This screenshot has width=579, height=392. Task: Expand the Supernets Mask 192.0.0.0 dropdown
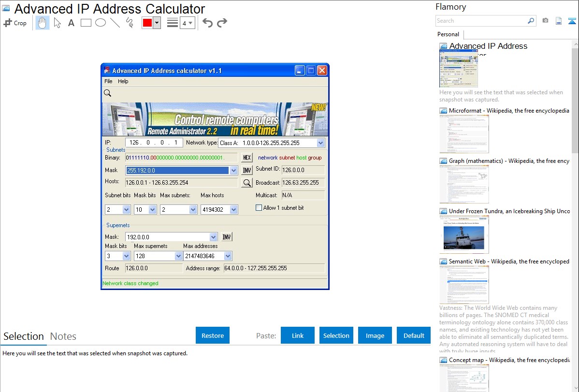pos(214,237)
